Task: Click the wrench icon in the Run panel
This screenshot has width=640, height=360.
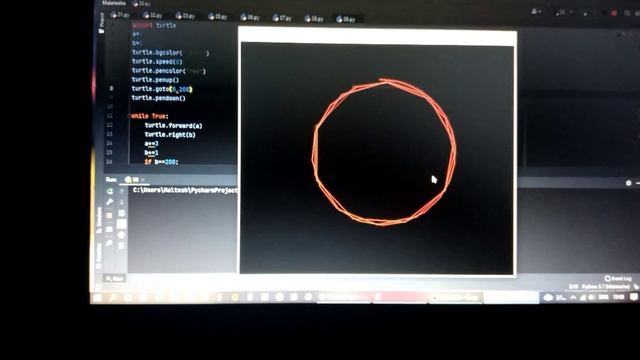Action: [x=109, y=202]
